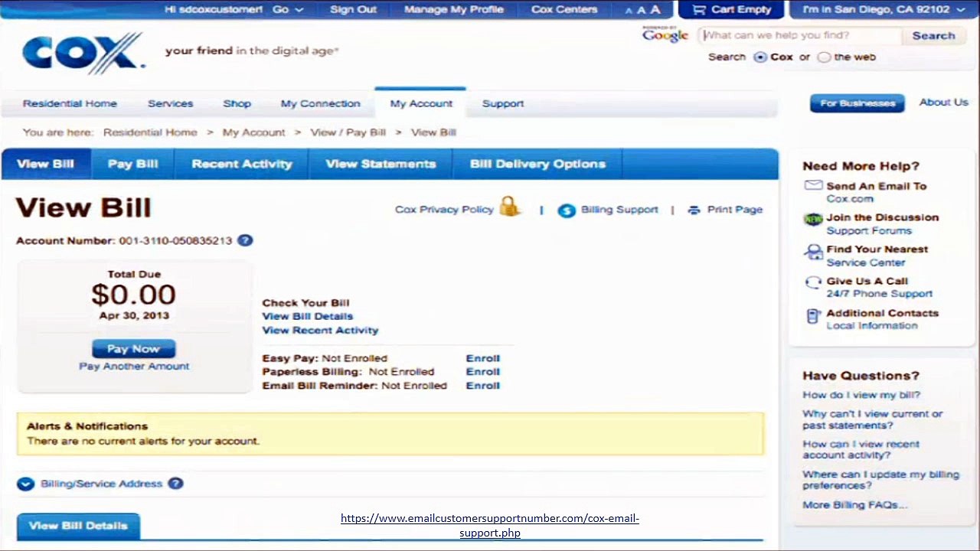Image resolution: width=980 pixels, height=551 pixels.
Task: Open the shopping cart icon
Action: click(698, 10)
